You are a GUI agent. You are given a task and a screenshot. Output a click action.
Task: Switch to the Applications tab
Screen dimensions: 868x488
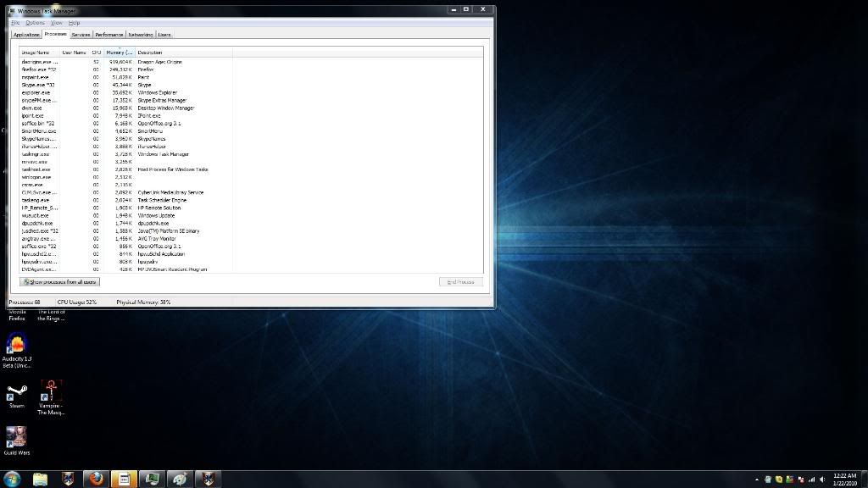(x=26, y=35)
